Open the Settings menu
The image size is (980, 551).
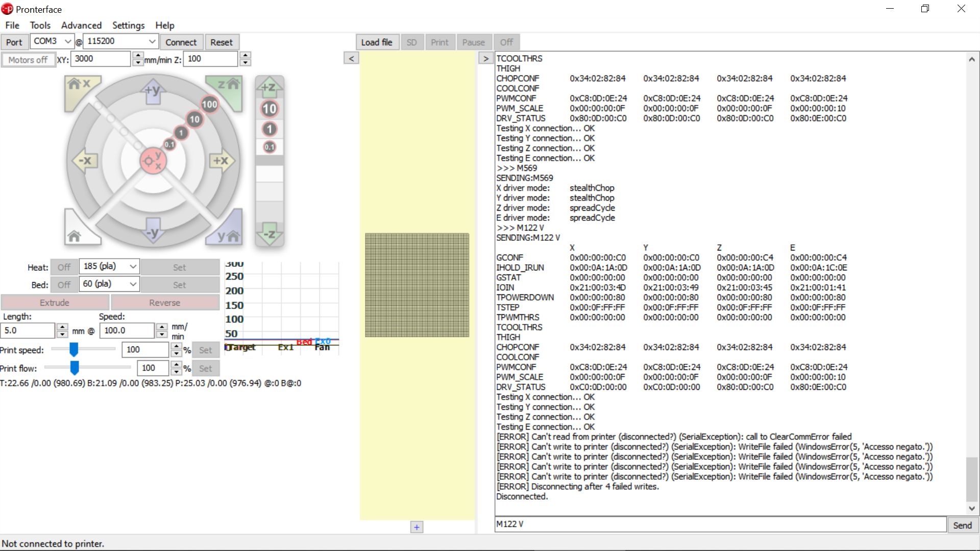[x=128, y=26]
